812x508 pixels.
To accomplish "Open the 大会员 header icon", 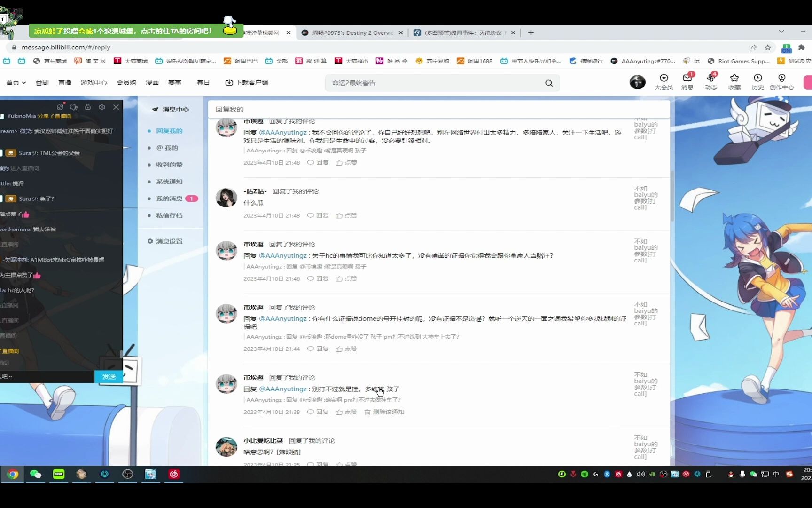I will click(x=664, y=81).
